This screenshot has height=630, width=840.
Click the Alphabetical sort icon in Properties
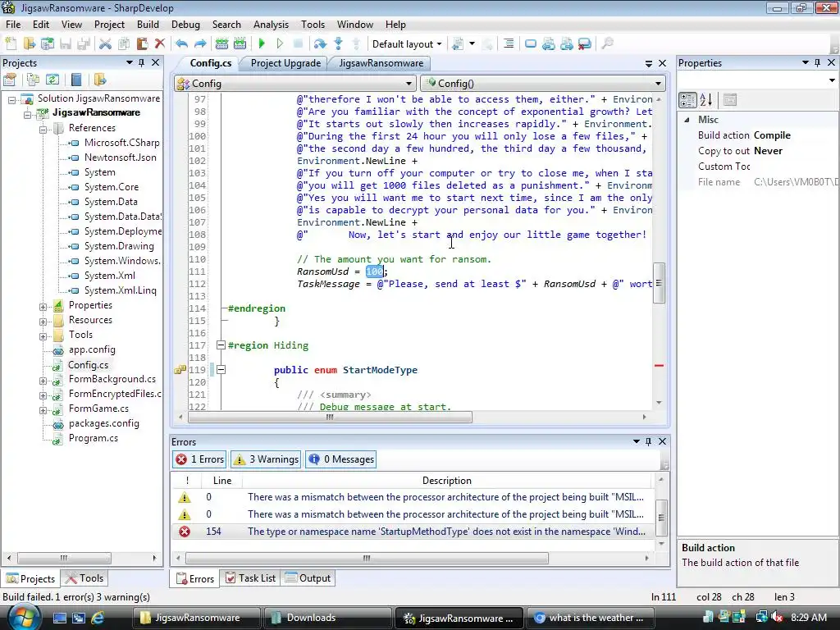coord(706,99)
